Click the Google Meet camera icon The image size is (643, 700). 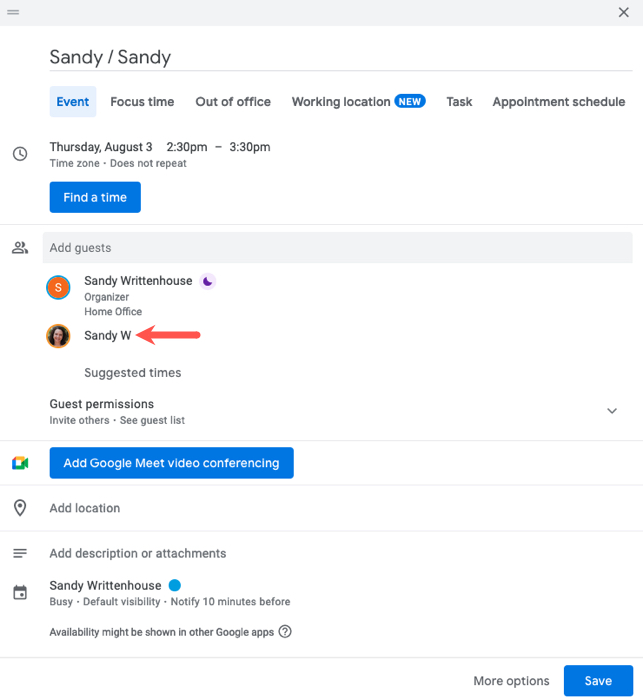pyautogui.click(x=20, y=463)
